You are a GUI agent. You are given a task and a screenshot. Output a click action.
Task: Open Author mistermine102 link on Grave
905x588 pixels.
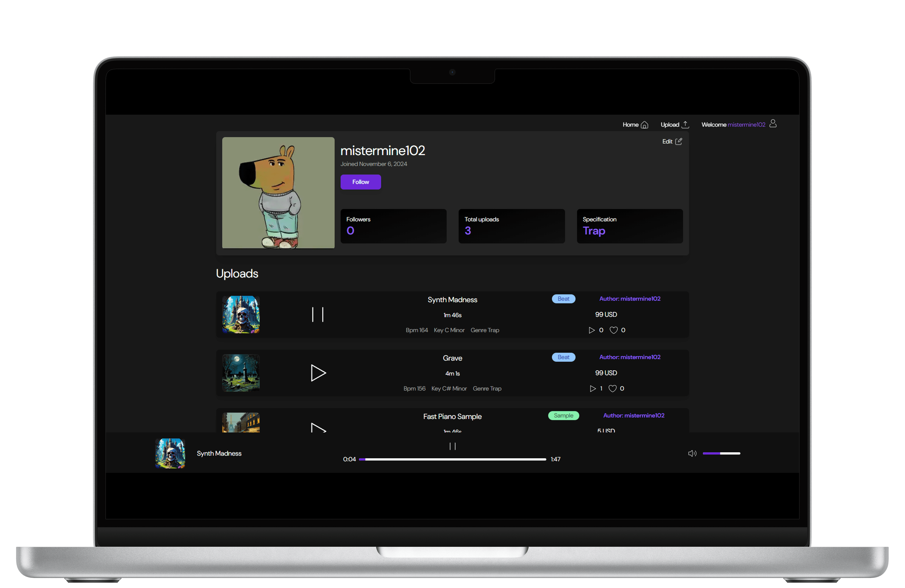[x=630, y=357]
